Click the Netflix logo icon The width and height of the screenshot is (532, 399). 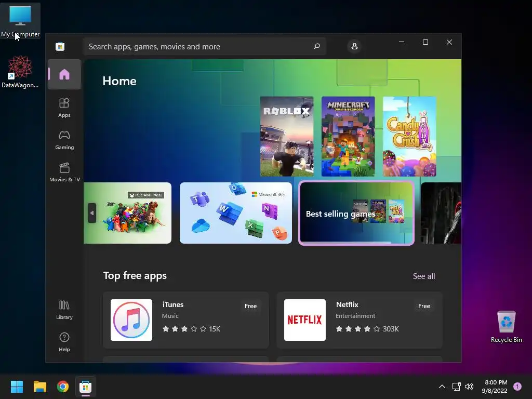(x=304, y=320)
